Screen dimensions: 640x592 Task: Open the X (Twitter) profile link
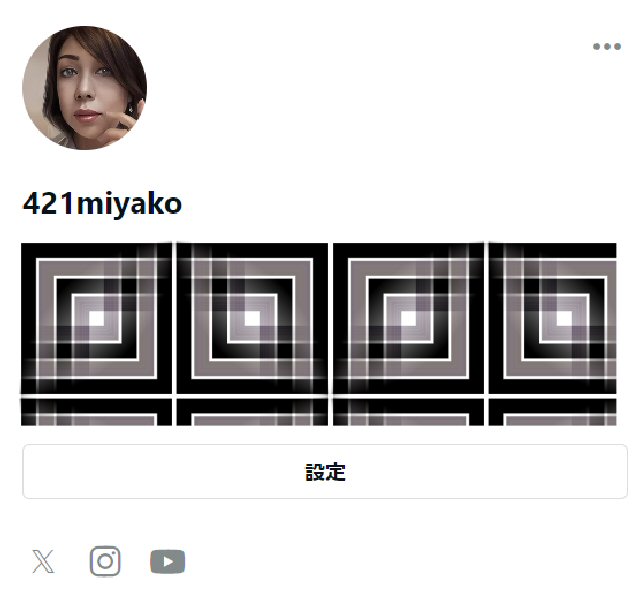tap(43, 561)
